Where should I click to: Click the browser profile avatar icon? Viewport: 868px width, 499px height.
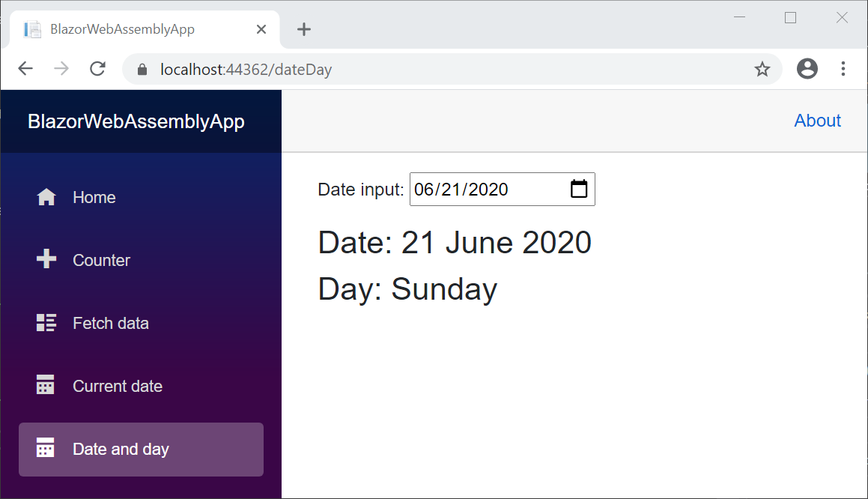(807, 68)
